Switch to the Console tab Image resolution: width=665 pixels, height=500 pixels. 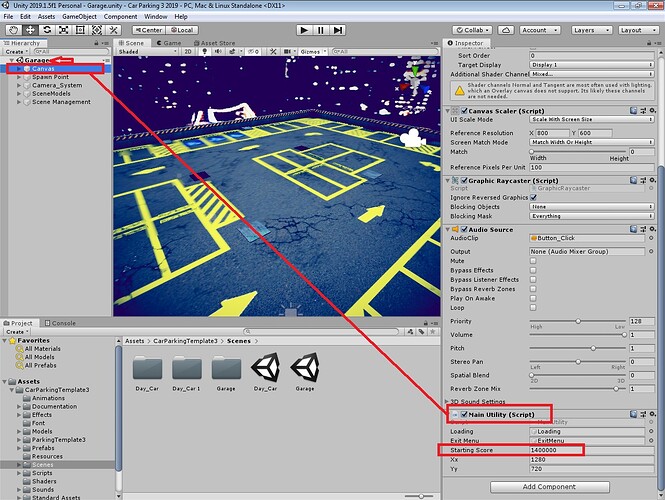click(x=60, y=323)
